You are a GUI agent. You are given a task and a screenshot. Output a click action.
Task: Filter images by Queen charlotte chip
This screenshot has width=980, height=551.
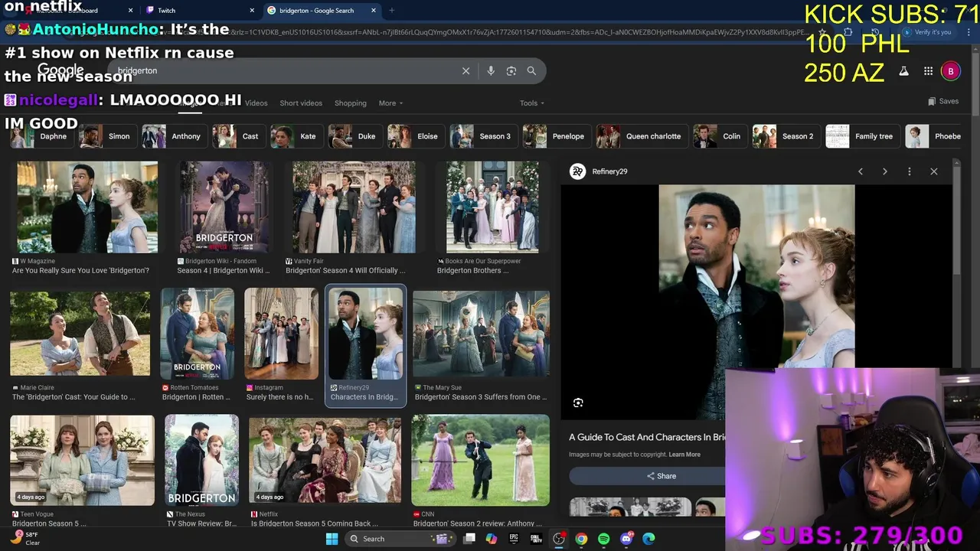coord(642,136)
